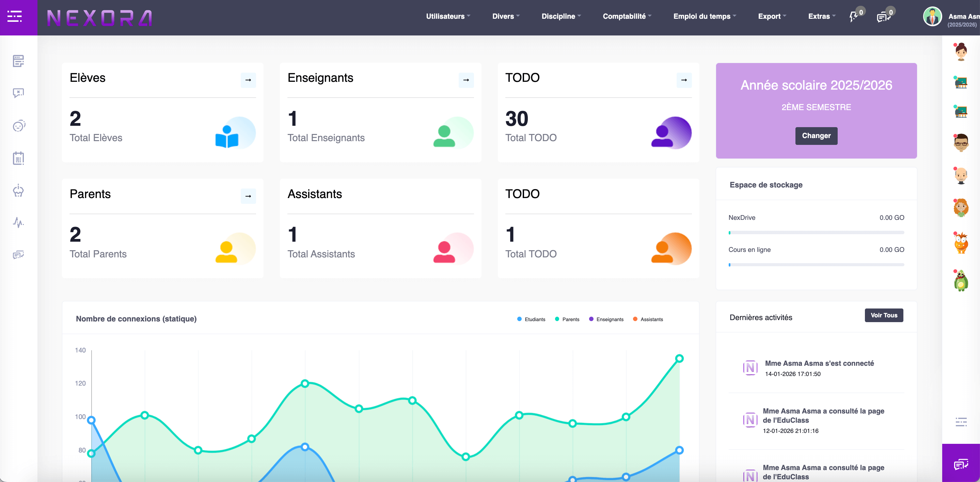Open the message with X icon in sidebar
The image size is (980, 482).
tap(18, 94)
